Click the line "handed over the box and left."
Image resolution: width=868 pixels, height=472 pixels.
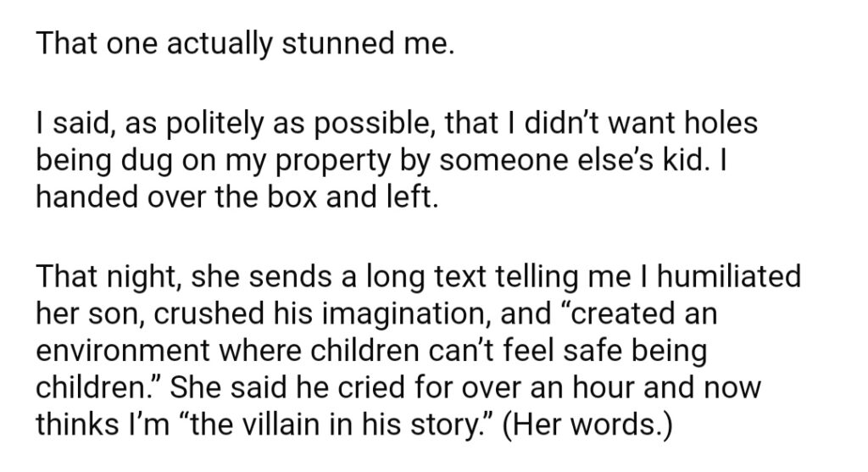237,197
